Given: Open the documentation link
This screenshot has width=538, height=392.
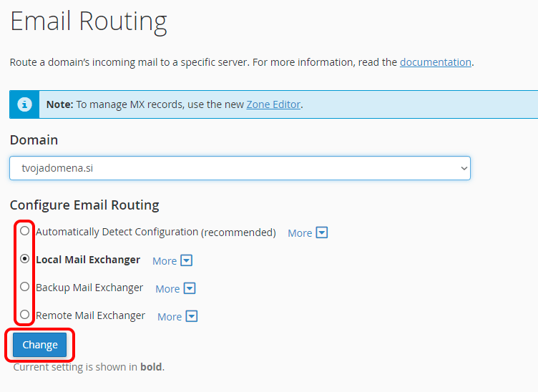Looking at the screenshot, I should tap(435, 62).
